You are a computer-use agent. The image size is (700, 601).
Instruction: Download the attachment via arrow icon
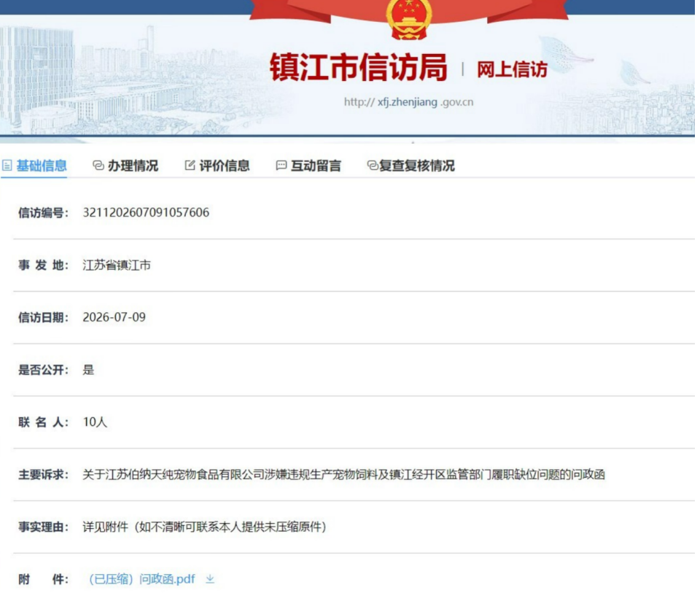click(210, 579)
